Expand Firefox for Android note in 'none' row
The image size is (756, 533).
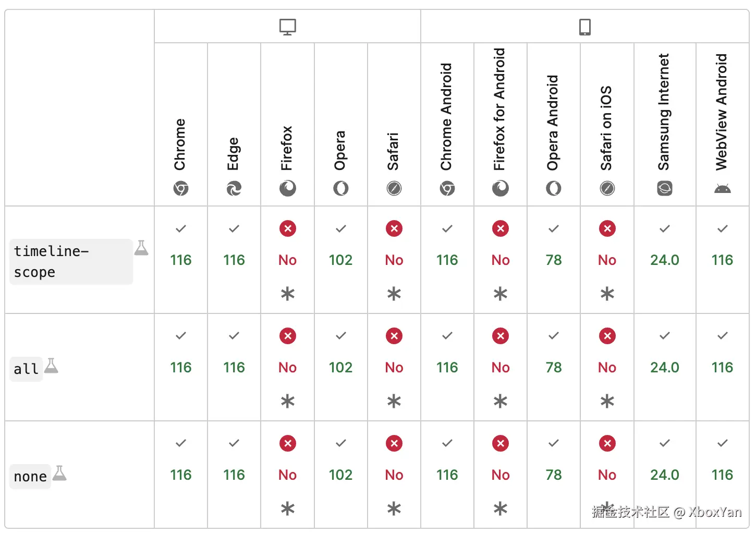[501, 509]
